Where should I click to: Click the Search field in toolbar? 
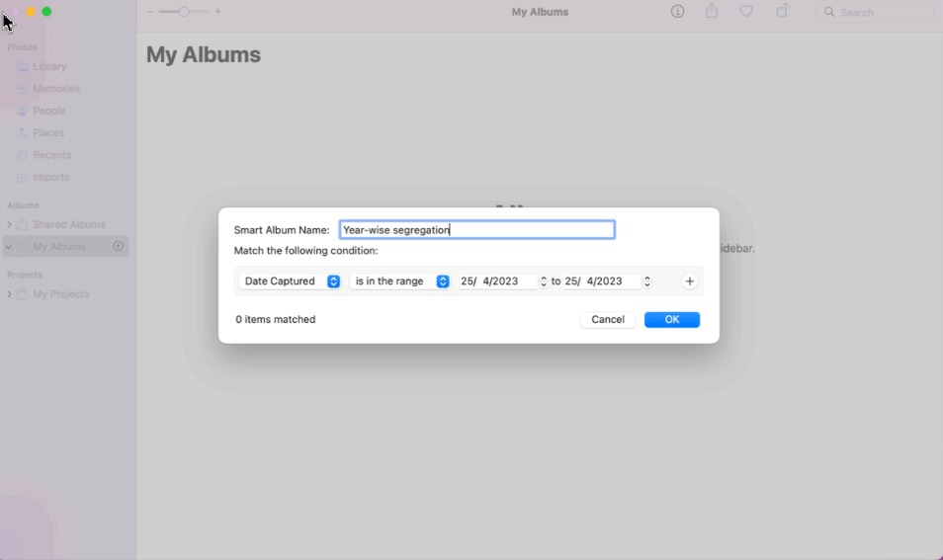pyautogui.click(x=875, y=12)
